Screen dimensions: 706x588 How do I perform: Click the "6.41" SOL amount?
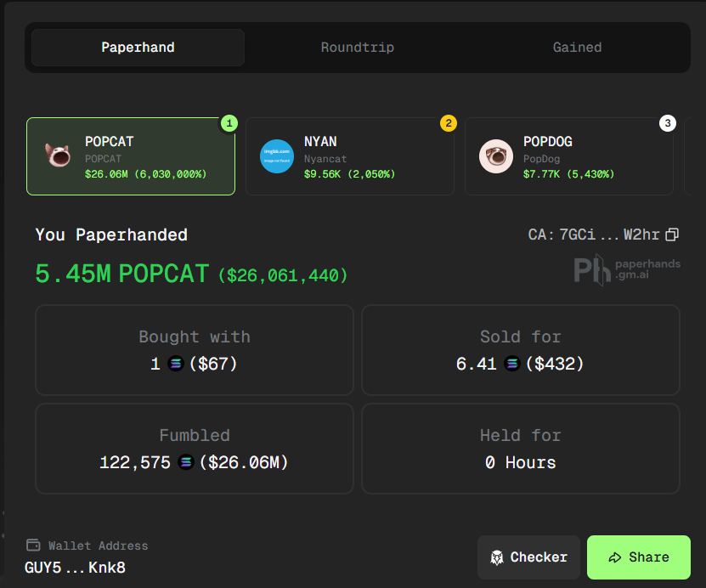click(x=476, y=364)
